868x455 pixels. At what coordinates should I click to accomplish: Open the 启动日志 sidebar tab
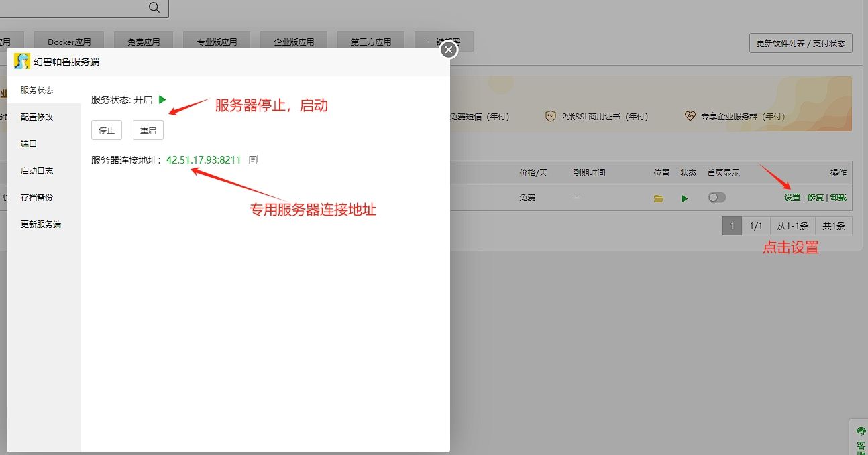[44, 170]
